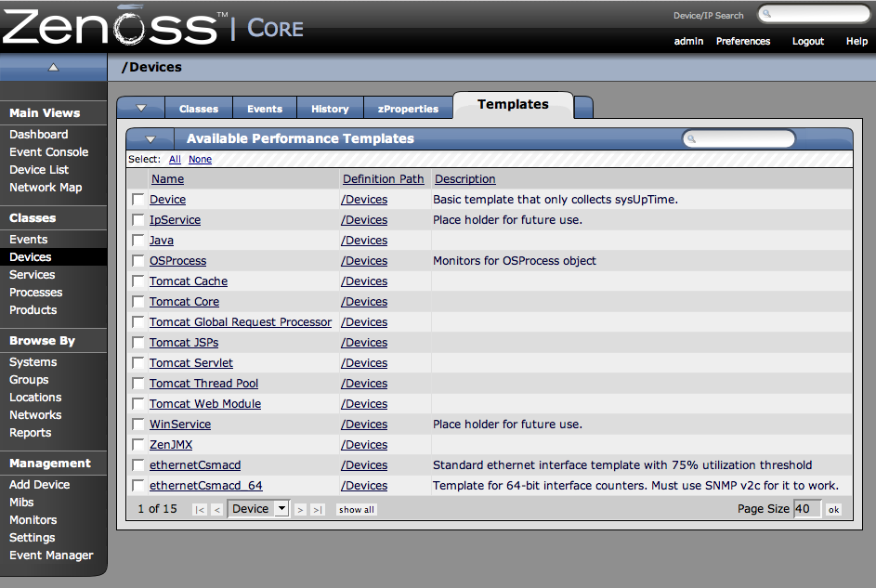This screenshot has height=588, width=876.
Task: Check the Device template checkbox
Action: tap(138, 200)
